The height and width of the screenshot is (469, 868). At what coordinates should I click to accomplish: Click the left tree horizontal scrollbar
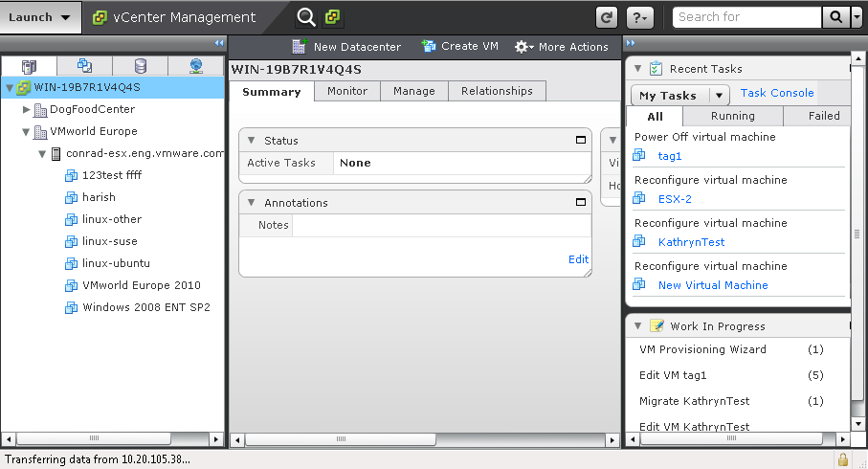pyautogui.click(x=94, y=438)
